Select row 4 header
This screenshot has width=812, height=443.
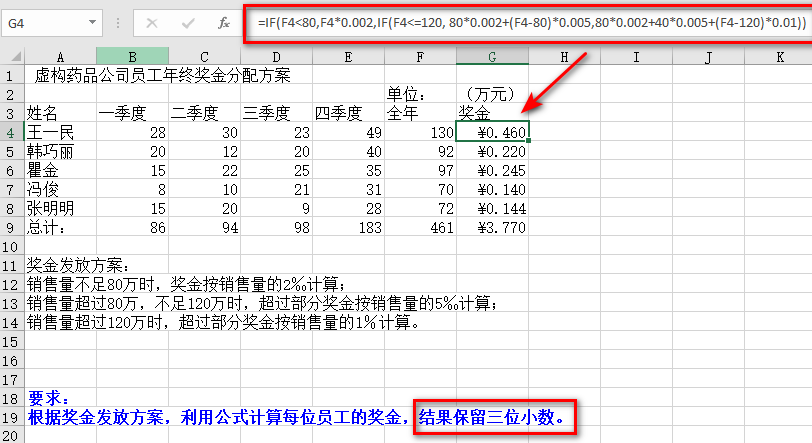click(12, 132)
